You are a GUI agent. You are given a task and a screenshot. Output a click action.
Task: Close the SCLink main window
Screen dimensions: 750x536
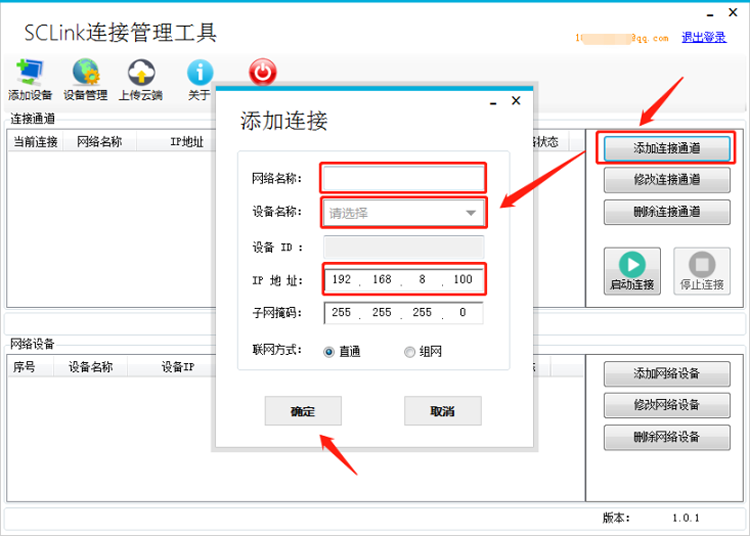733,12
